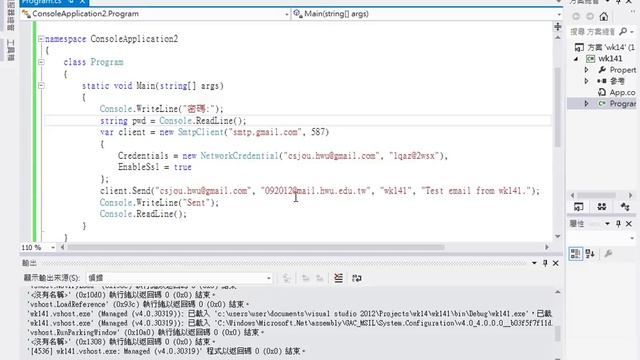Click the Property Pages wrench icon
This screenshot has height=360, width=640.
[x=608, y=254]
